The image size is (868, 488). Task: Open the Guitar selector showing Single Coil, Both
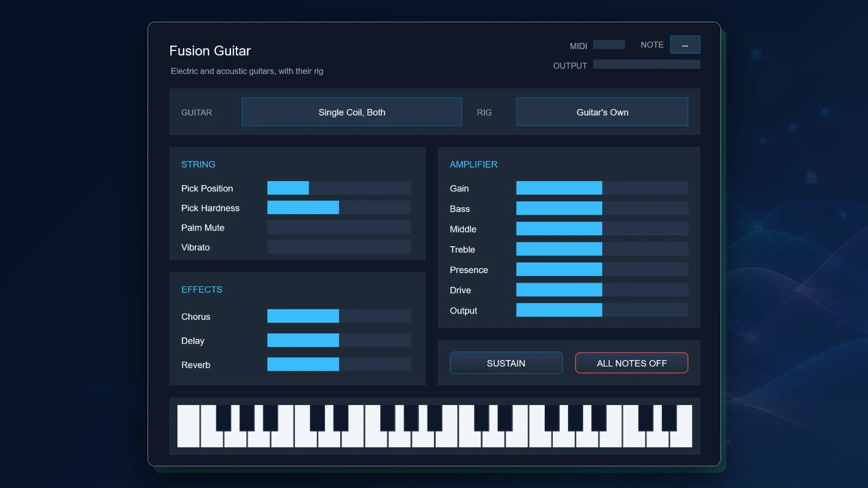point(352,112)
